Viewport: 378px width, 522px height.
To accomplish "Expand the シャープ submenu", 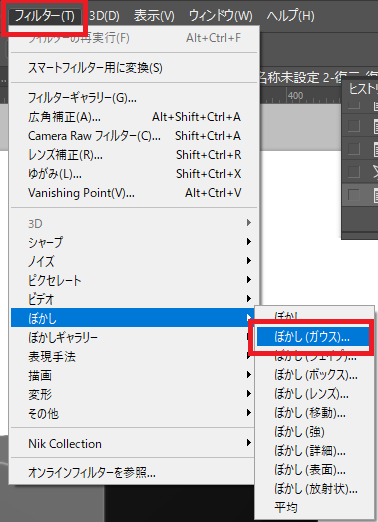I will pyautogui.click(x=134, y=242).
